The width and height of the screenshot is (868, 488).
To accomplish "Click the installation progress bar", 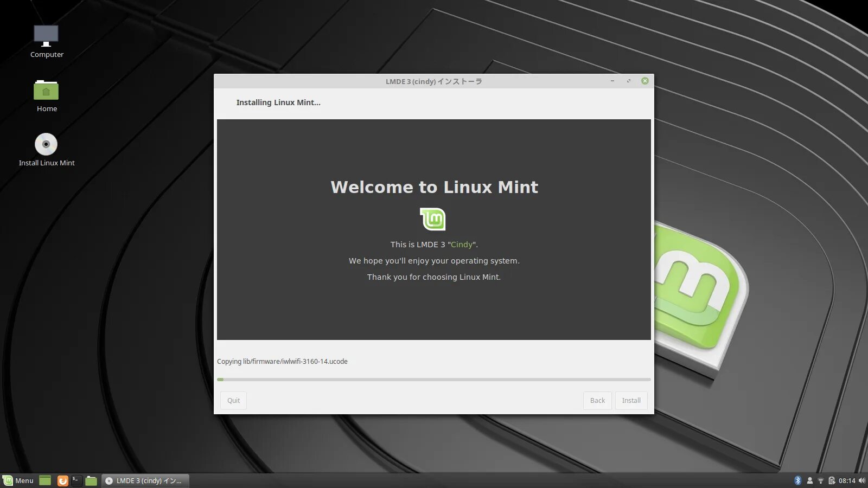I will point(434,380).
